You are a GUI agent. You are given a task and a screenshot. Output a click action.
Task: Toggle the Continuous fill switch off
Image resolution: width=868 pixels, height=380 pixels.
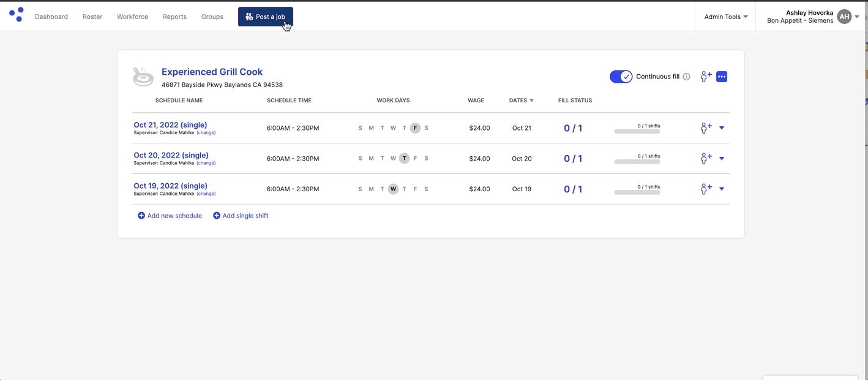click(x=621, y=77)
